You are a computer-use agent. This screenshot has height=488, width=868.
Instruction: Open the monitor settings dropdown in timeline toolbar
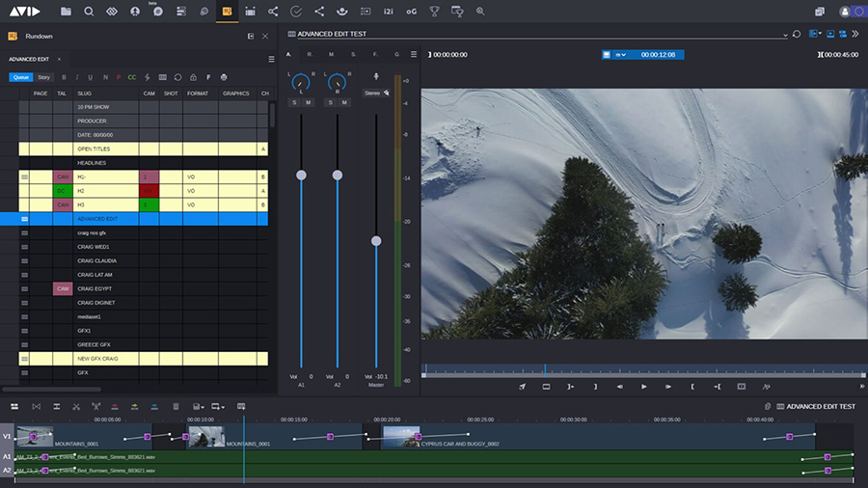pyautogui.click(x=218, y=407)
